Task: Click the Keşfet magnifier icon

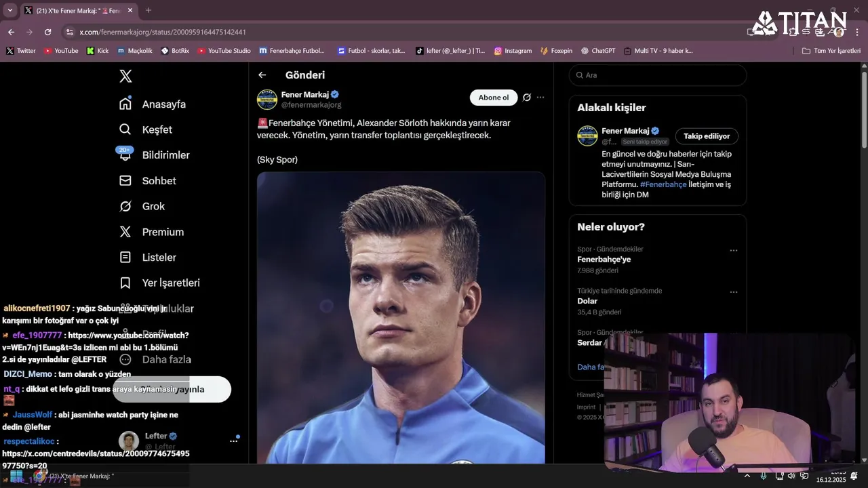Action: click(125, 129)
